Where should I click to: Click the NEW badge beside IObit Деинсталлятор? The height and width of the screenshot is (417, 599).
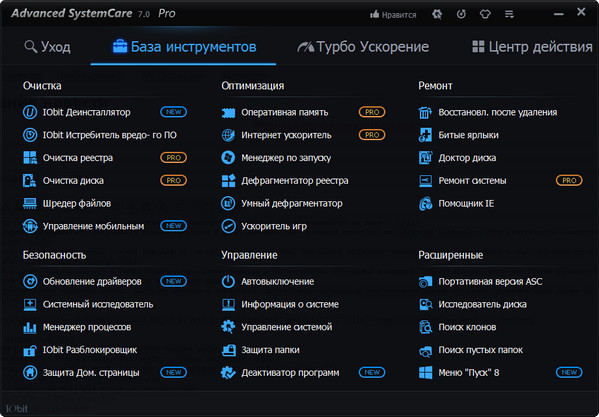click(173, 112)
